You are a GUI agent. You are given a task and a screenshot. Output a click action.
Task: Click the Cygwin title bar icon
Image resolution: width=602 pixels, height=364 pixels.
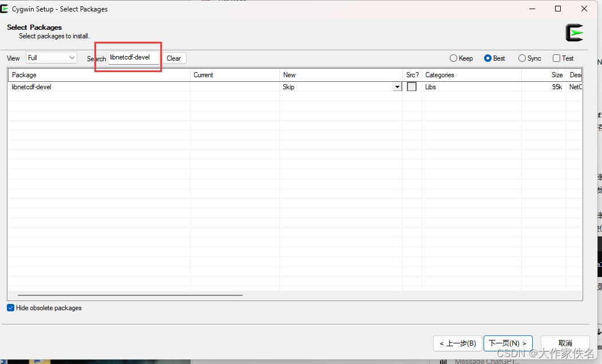(4, 9)
